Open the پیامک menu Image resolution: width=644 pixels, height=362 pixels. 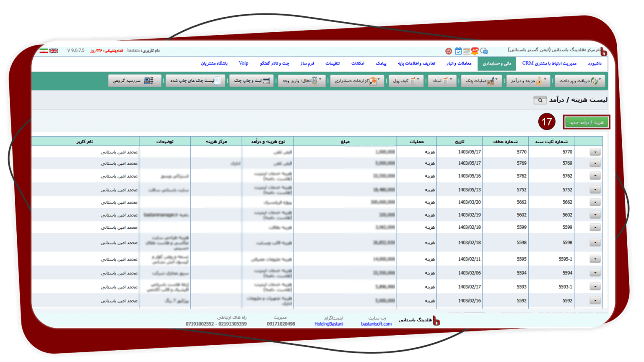381,63
